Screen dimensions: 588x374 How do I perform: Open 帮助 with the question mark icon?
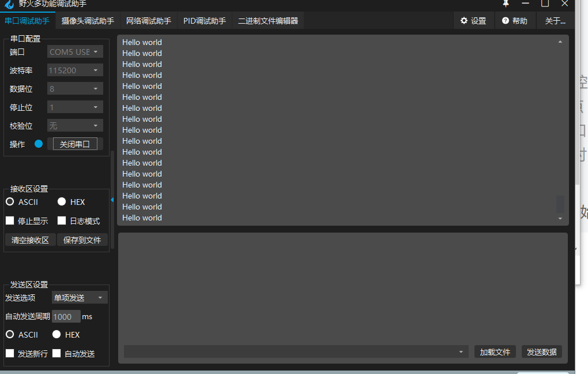pyautogui.click(x=514, y=21)
